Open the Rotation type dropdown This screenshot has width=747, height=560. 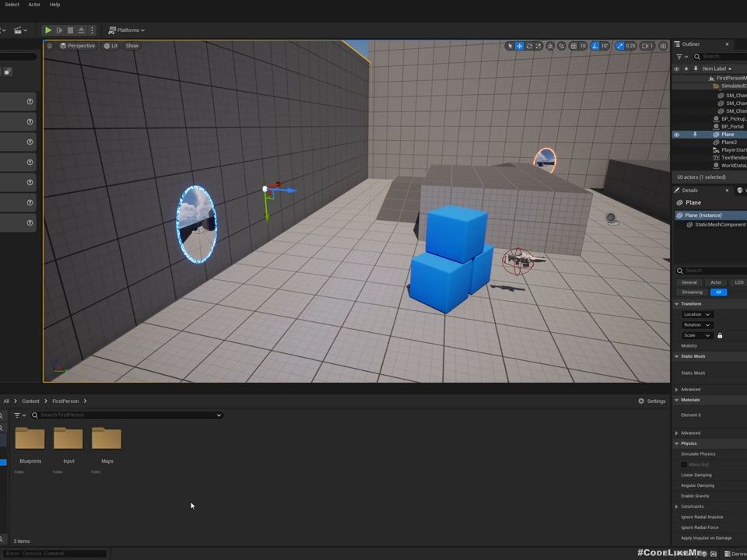(x=696, y=325)
